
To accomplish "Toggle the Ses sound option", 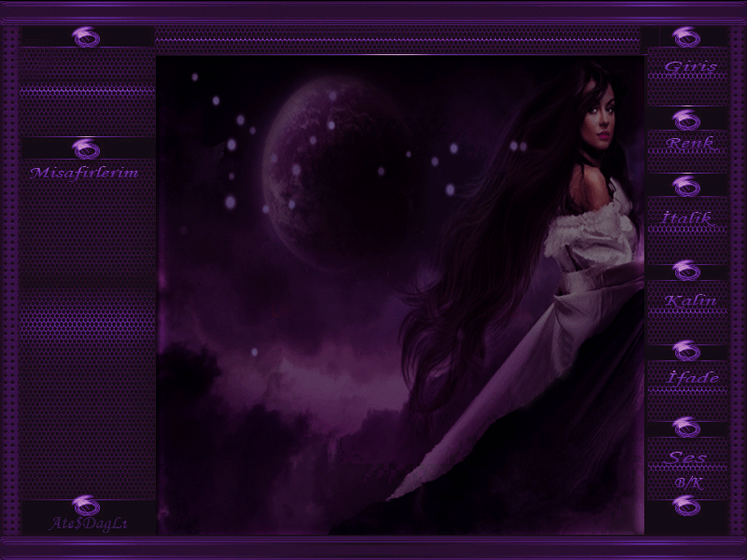I will (x=688, y=458).
